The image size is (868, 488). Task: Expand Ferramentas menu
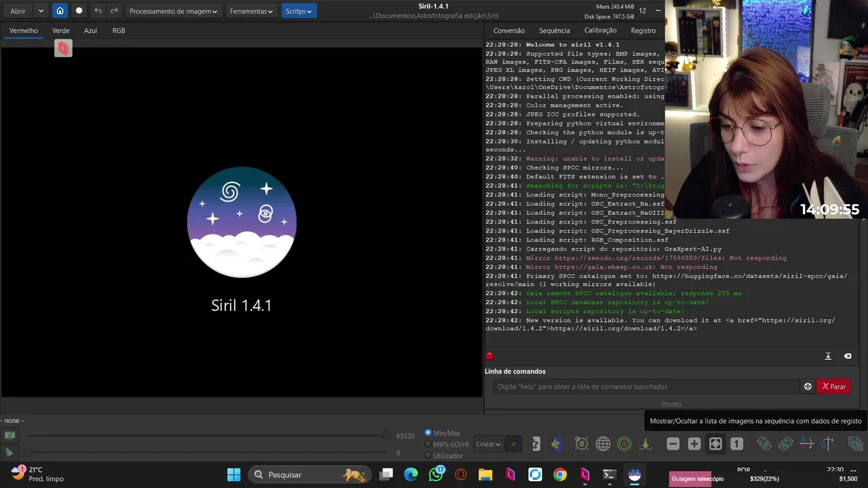251,11
